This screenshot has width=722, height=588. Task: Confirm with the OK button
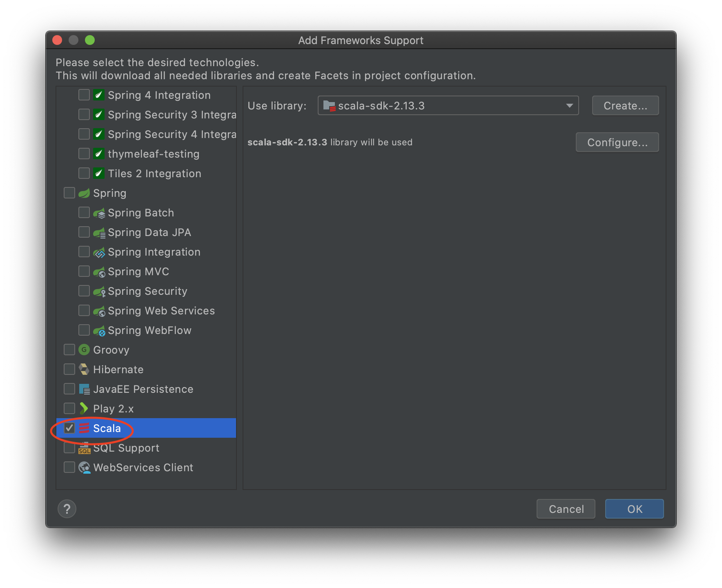pos(634,509)
